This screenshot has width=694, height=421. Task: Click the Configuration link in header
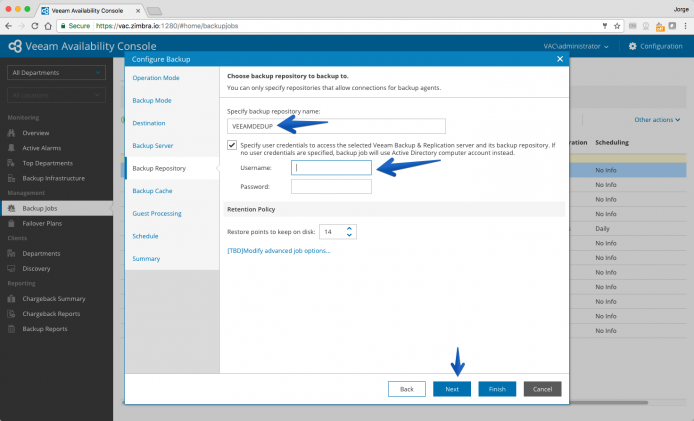[x=661, y=46]
